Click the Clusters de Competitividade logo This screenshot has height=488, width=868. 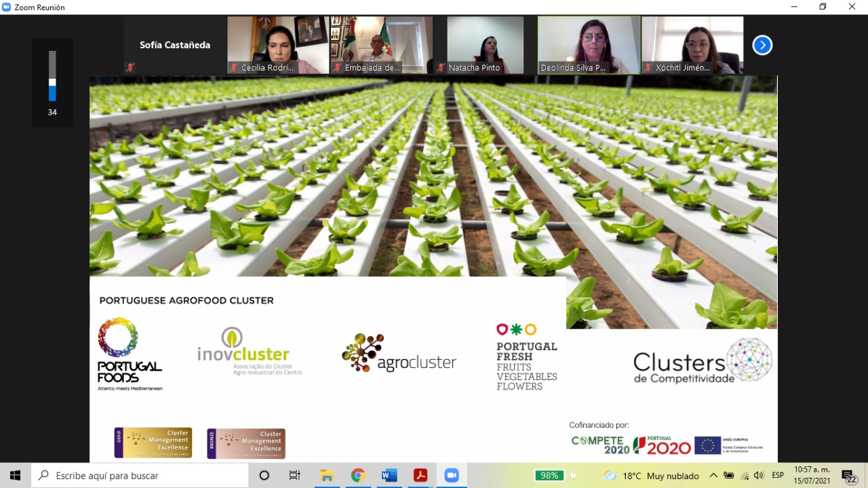pos(703,361)
